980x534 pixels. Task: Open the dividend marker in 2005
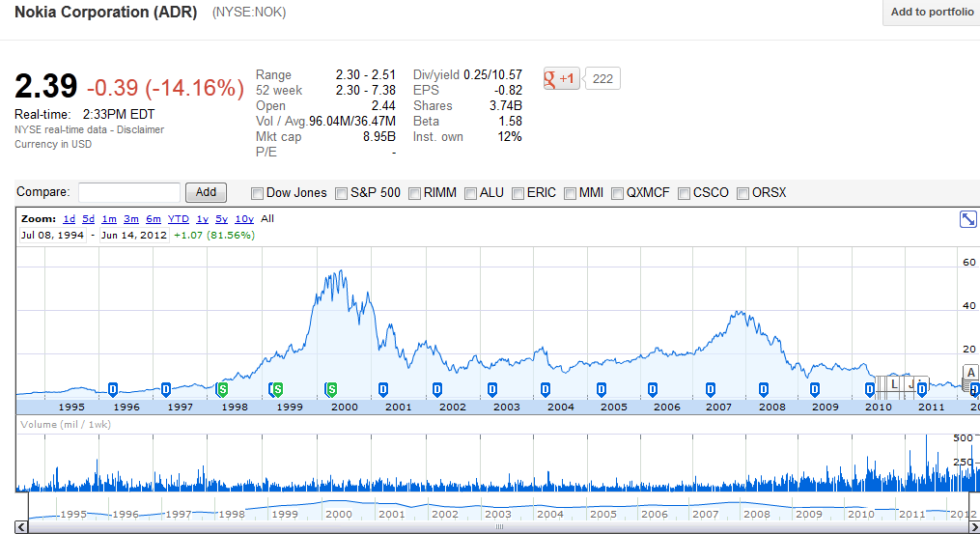point(602,389)
